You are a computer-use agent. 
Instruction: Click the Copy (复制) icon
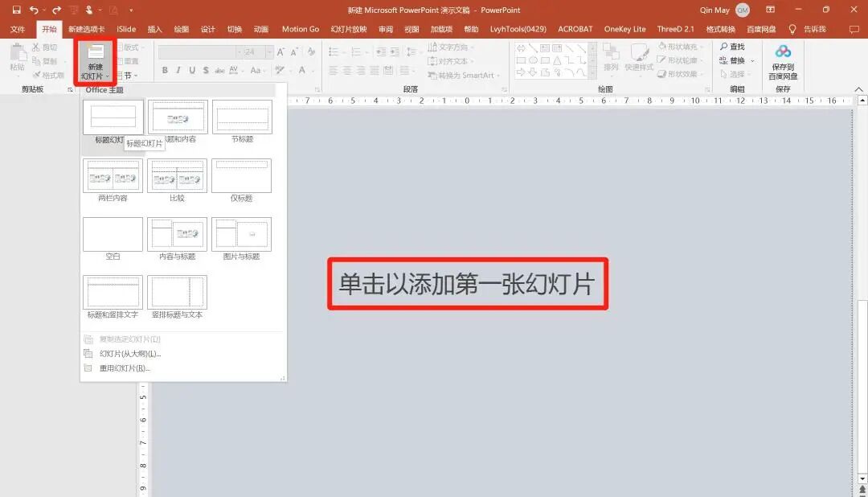tap(36, 61)
